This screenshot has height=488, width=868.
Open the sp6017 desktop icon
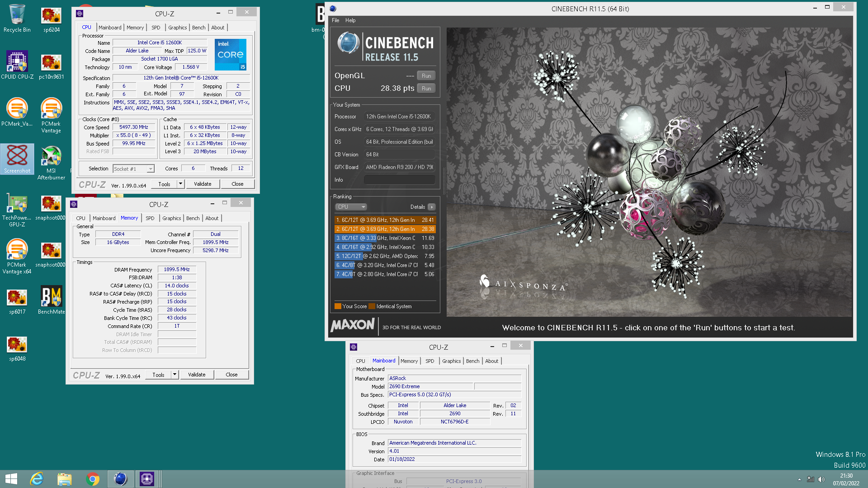17,301
